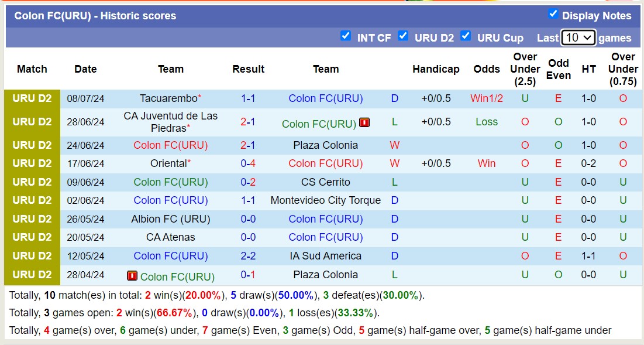Click the Win1/2 odds entry
644x345 pixels.
(x=487, y=98)
